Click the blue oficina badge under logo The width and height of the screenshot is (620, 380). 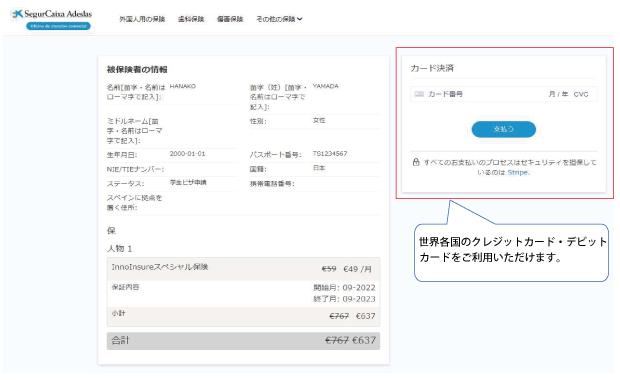(x=59, y=26)
